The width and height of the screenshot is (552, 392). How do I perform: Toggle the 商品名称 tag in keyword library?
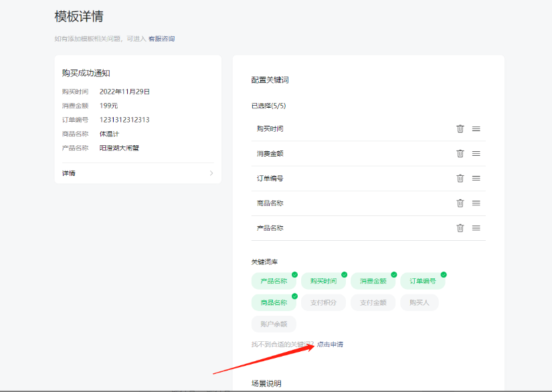pyautogui.click(x=274, y=302)
